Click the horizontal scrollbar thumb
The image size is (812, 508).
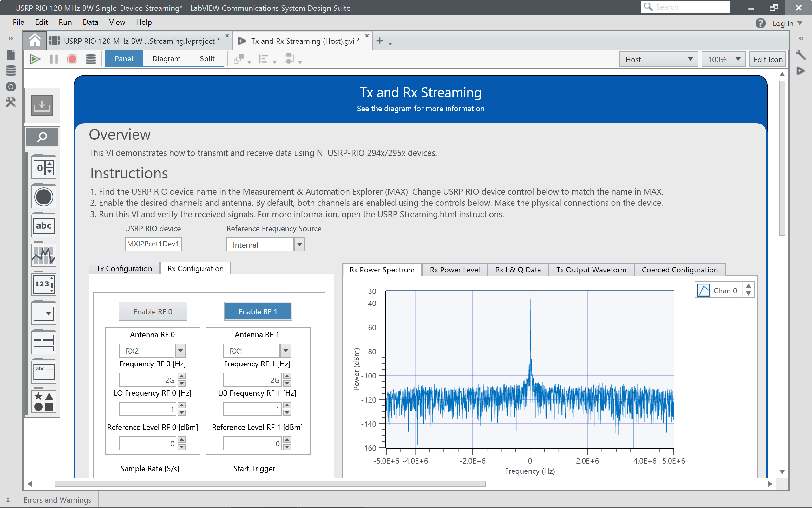[270, 484]
